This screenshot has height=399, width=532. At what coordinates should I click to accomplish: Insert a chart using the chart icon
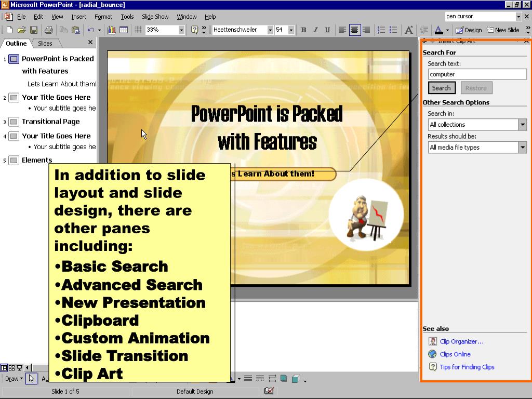(111, 30)
